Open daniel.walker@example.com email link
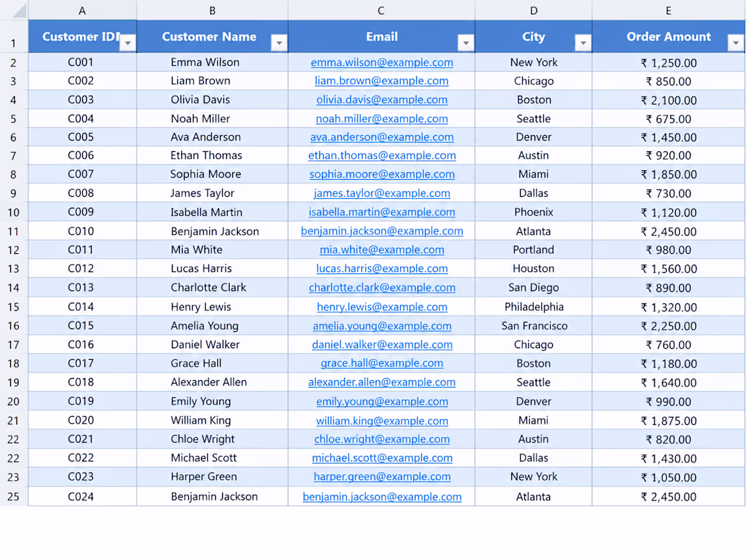747x560 pixels. (x=382, y=345)
